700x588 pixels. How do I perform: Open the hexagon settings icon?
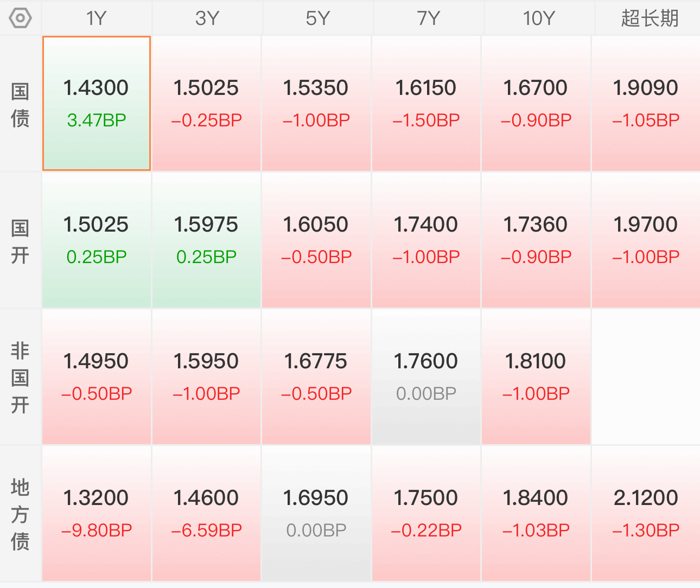click(20, 18)
